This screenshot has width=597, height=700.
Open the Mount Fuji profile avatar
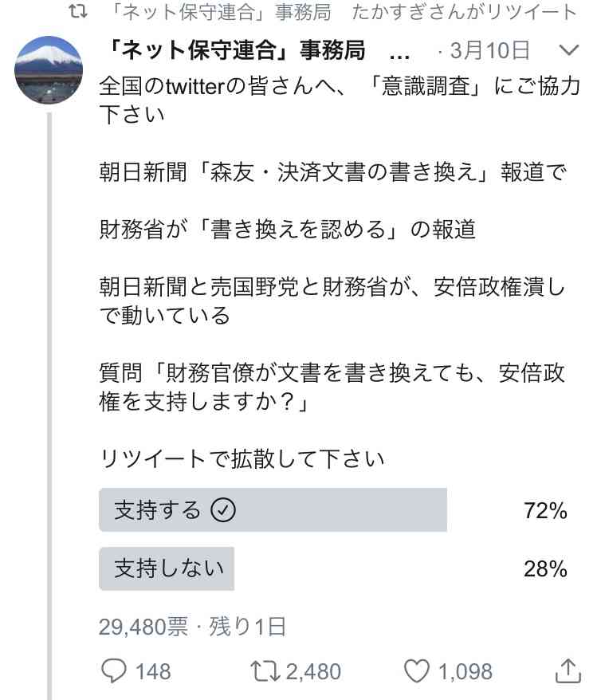pyautogui.click(x=49, y=70)
